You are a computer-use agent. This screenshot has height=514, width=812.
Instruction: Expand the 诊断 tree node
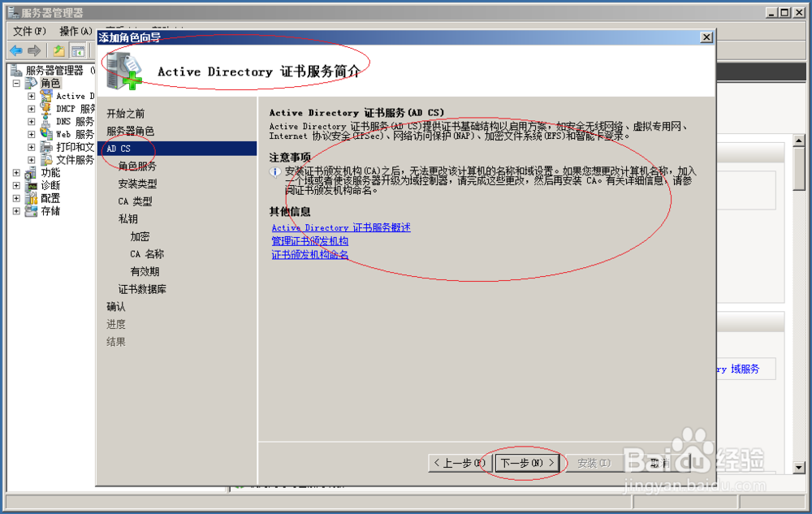[16, 185]
